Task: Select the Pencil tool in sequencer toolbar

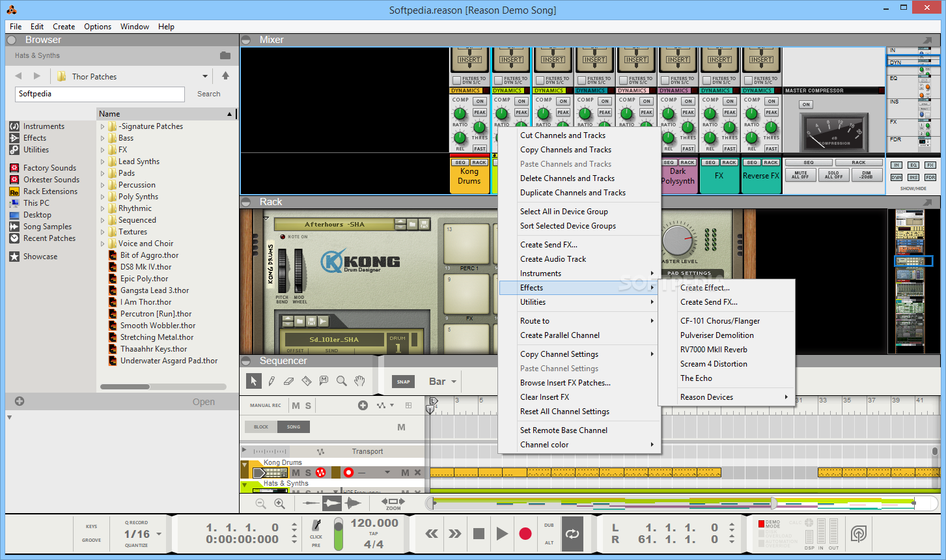Action: (x=271, y=381)
